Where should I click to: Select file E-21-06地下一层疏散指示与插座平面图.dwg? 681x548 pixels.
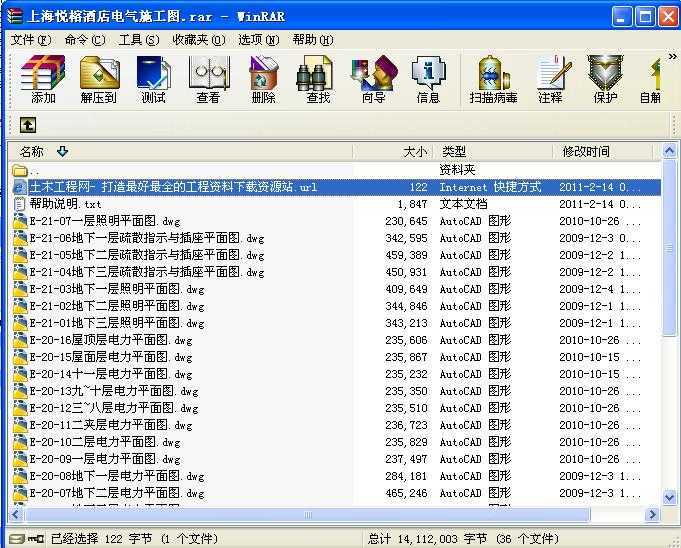[147, 238]
